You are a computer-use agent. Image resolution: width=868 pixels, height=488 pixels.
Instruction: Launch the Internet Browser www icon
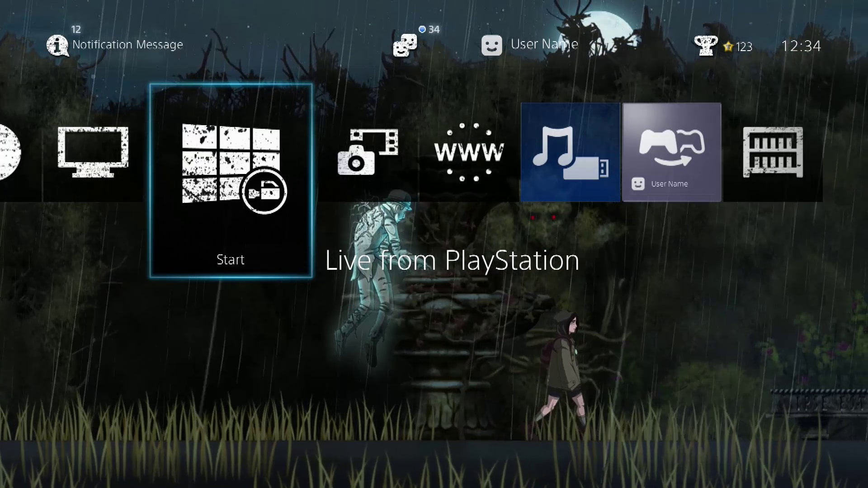[468, 151]
